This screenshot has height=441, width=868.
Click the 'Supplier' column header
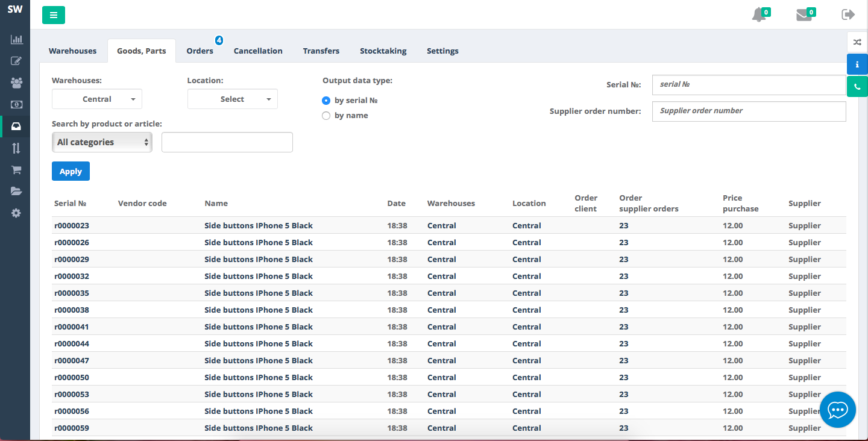(805, 204)
